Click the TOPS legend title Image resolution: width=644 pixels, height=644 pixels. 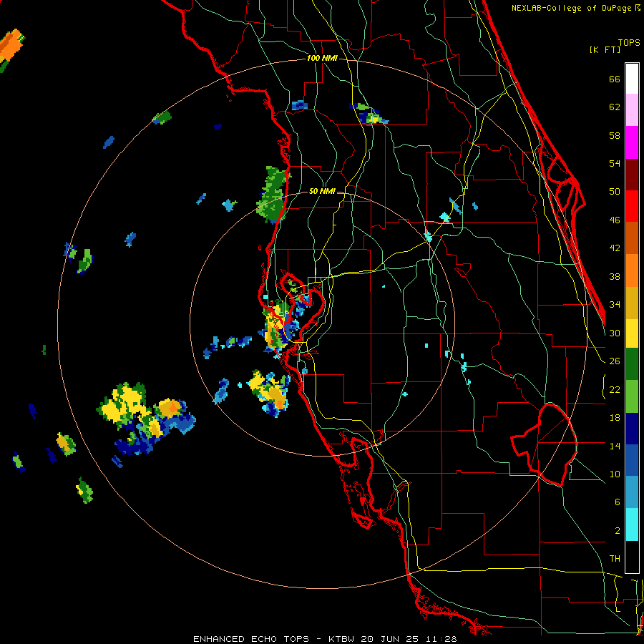pos(629,42)
